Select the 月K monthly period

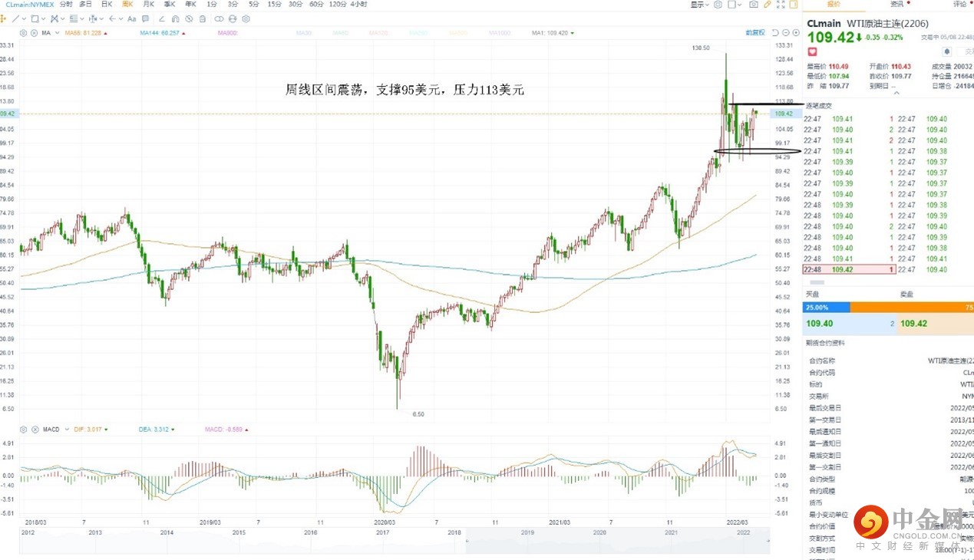coord(148,5)
